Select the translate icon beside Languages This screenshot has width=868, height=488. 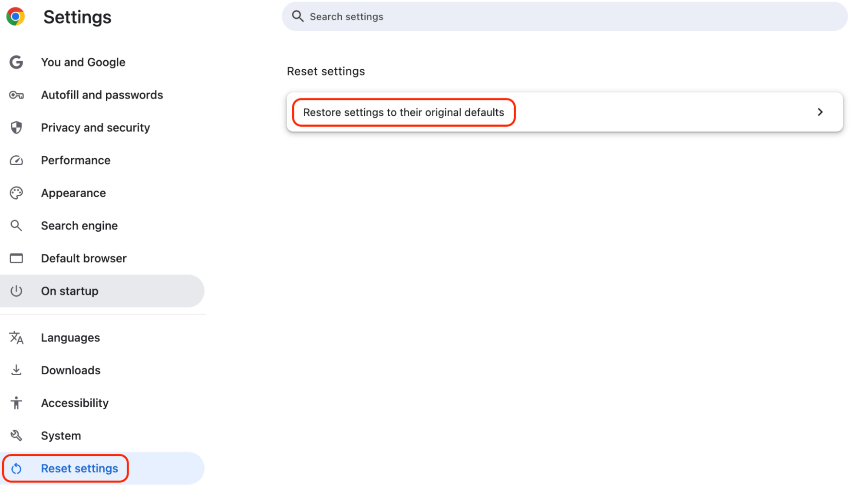coord(16,337)
